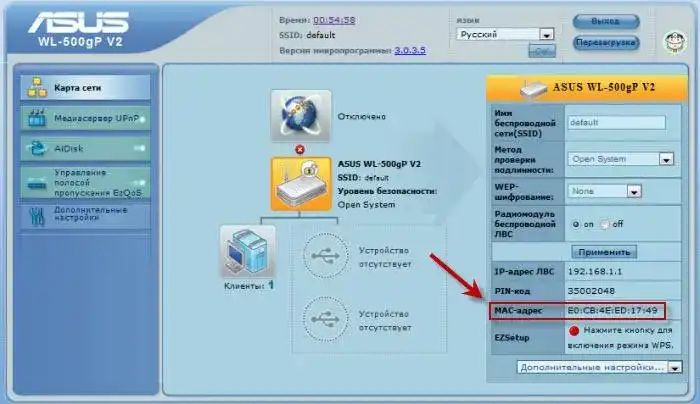Select the orange router icon in the map
The image size is (700, 404).
[300, 184]
